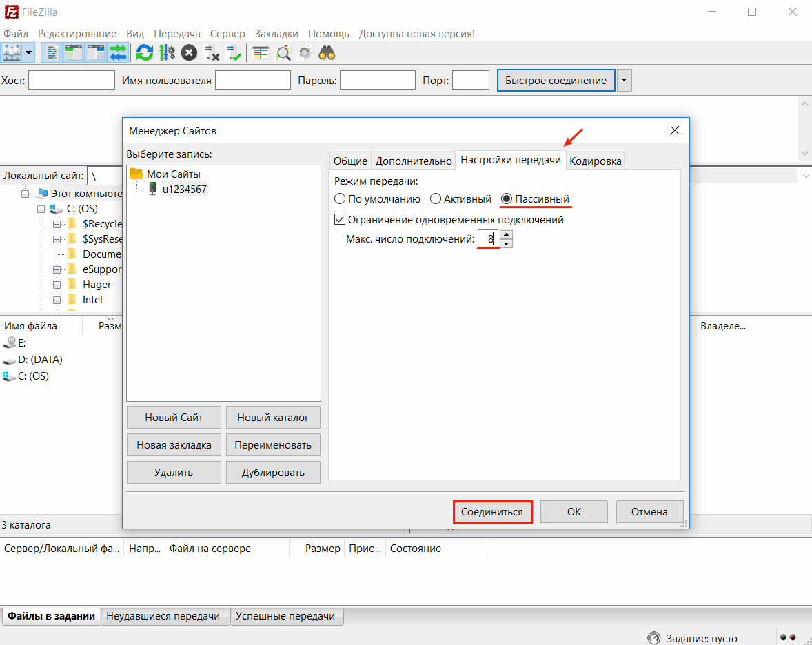The height and width of the screenshot is (645, 812).
Task: Open the Успешные передачи queue tab
Action: pyautogui.click(x=285, y=616)
